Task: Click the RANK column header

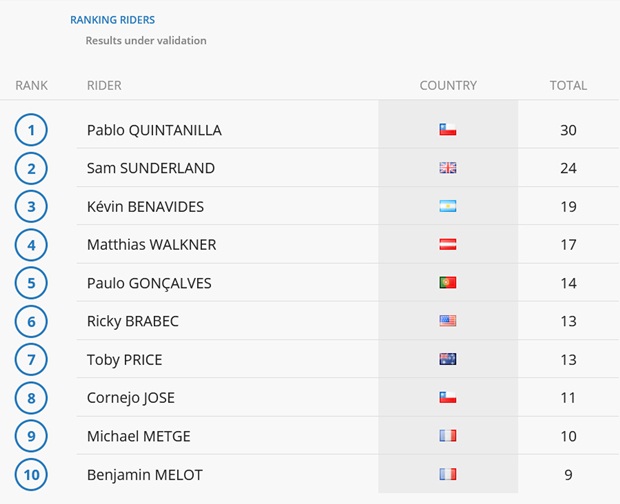Action: (31, 85)
